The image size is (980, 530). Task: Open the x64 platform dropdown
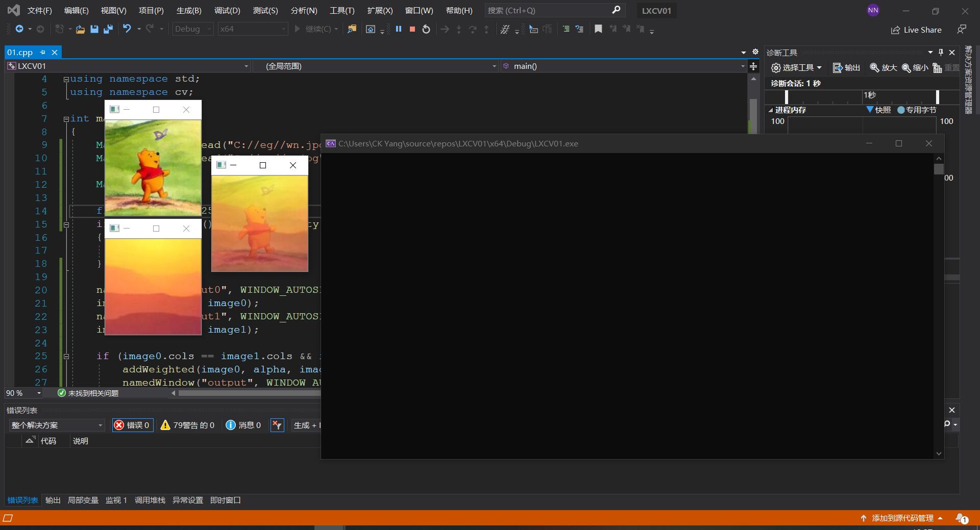[253, 29]
